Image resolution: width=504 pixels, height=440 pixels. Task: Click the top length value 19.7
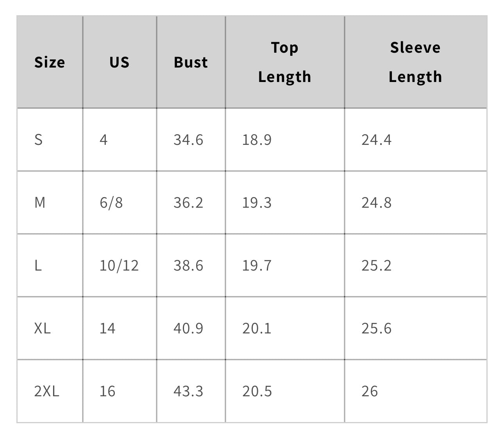pyautogui.click(x=257, y=265)
